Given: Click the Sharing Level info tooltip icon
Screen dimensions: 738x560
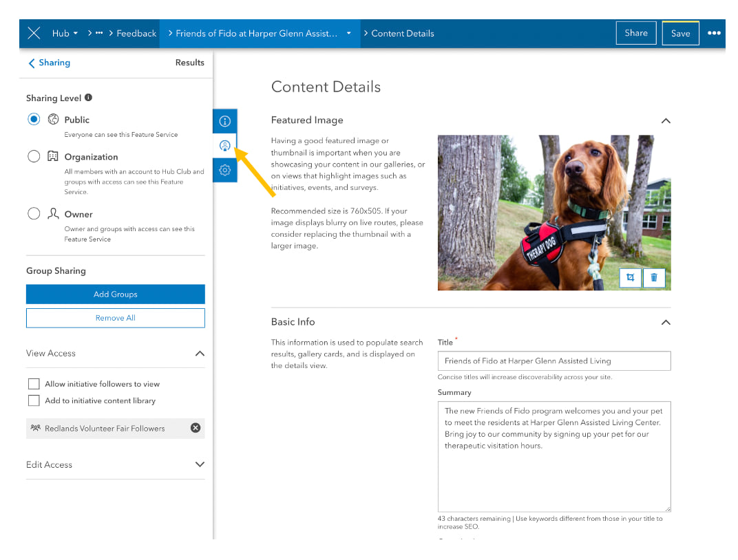Looking at the screenshot, I should (87, 98).
